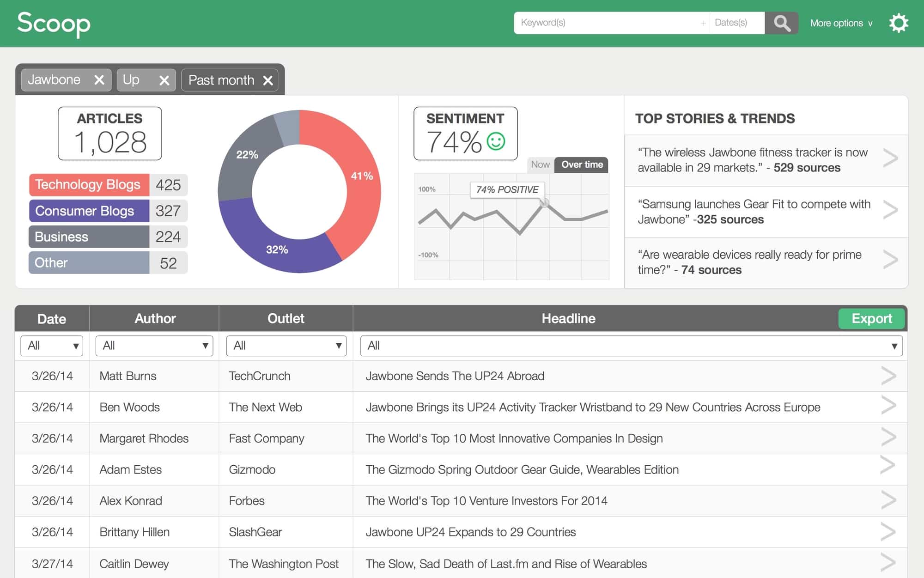Clear the Past month filter tag
Viewport: 924px width, 578px height.
[267, 81]
